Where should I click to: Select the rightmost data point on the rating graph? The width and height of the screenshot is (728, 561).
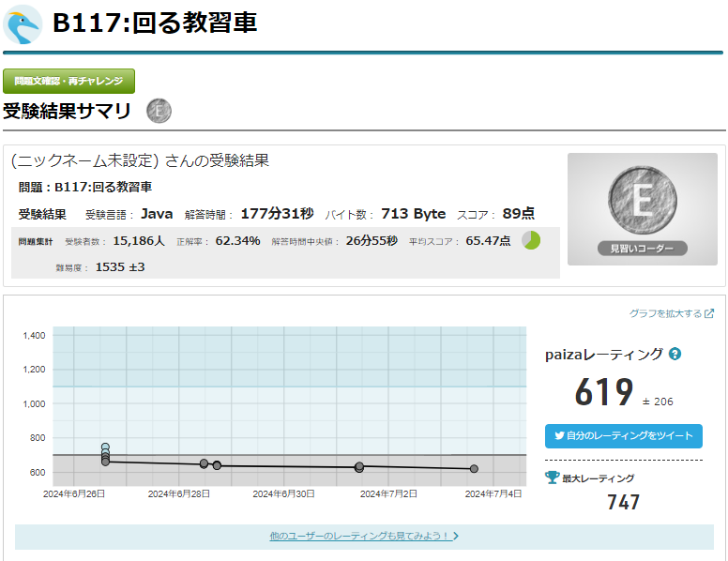(474, 468)
